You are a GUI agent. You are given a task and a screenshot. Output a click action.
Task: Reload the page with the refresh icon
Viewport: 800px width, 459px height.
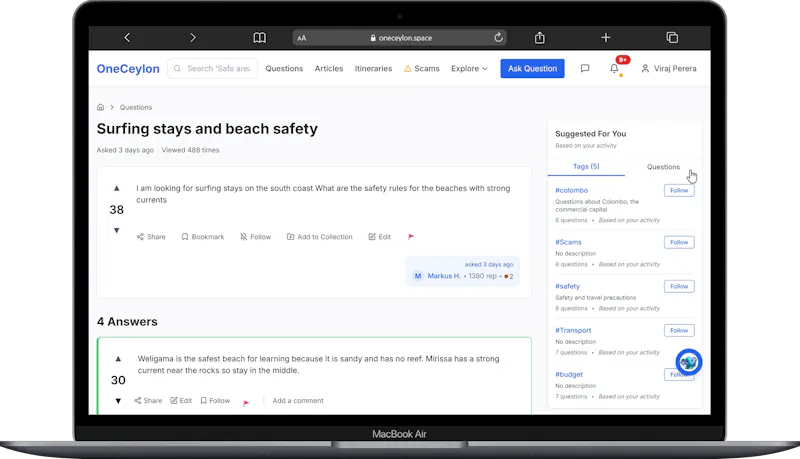coord(498,37)
